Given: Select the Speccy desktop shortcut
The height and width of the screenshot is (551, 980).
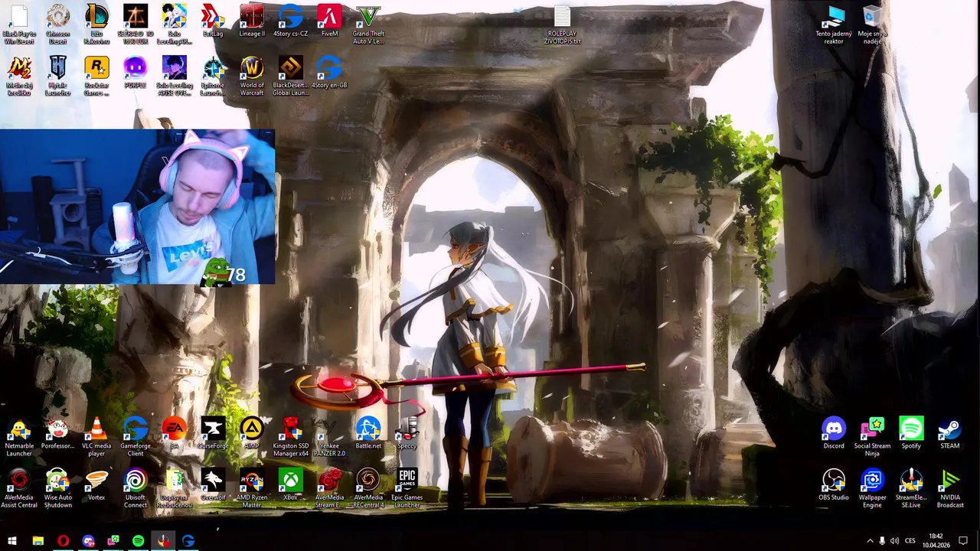Looking at the screenshot, I should point(407,434).
